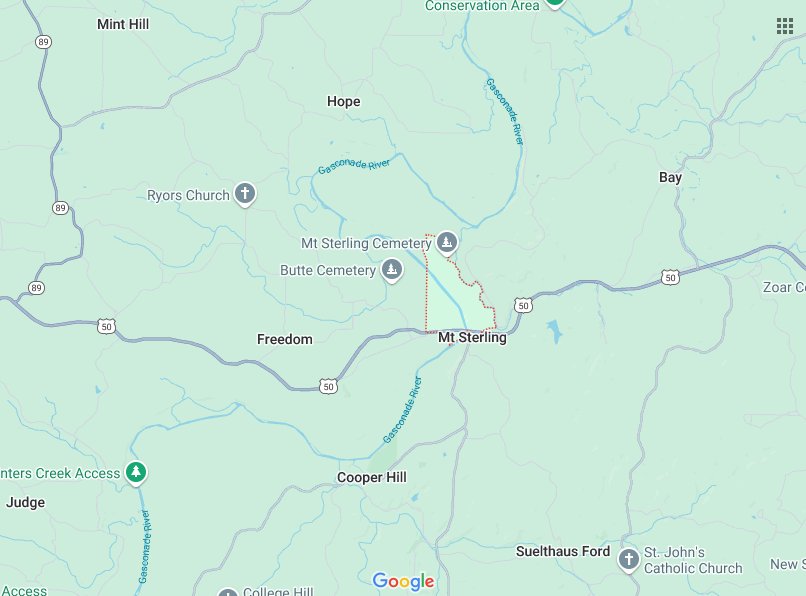806x596 pixels.
Task: Click St. John's Catholic Church marker
Action: pyautogui.click(x=628, y=560)
